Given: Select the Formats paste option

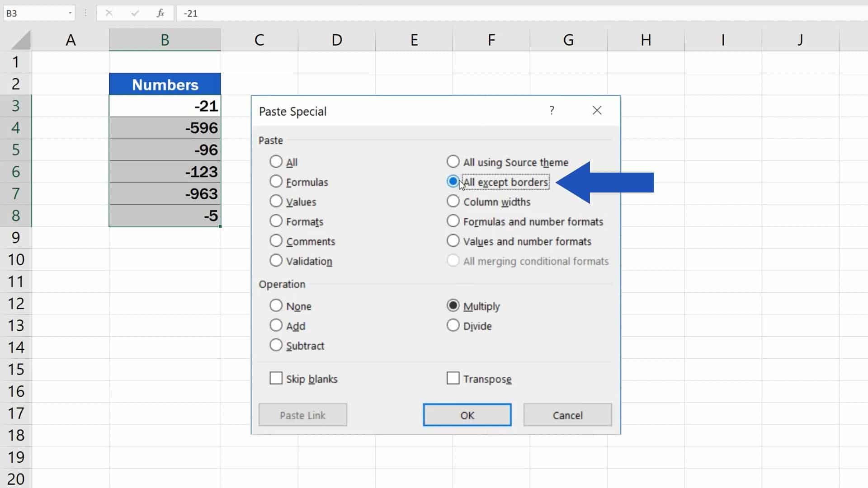Looking at the screenshot, I should (276, 221).
